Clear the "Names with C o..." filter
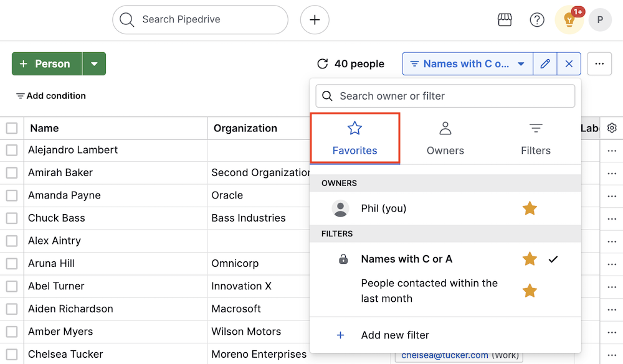The image size is (623, 364). [569, 63]
